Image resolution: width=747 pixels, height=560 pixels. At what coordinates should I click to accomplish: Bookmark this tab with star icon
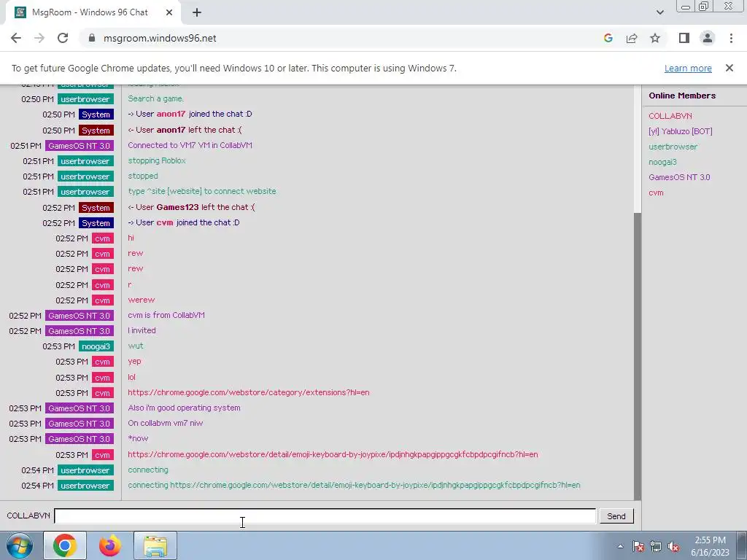pyautogui.click(x=655, y=38)
